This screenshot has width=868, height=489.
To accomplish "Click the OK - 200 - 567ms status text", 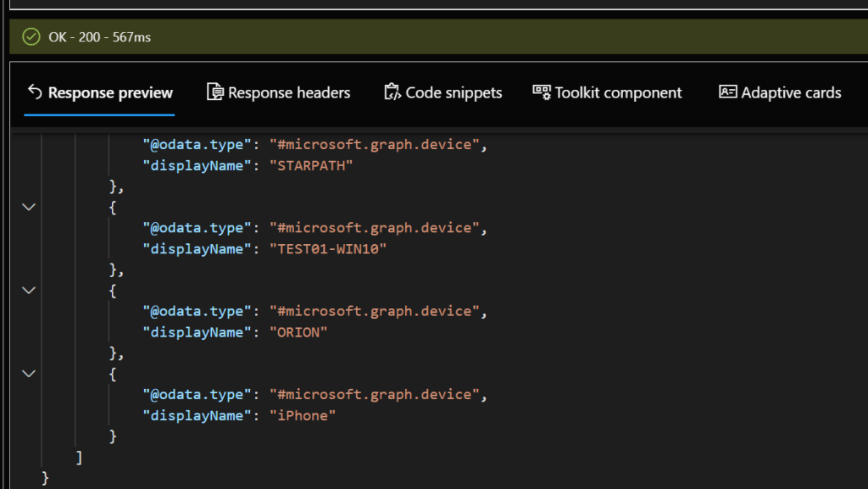I will tap(100, 37).
